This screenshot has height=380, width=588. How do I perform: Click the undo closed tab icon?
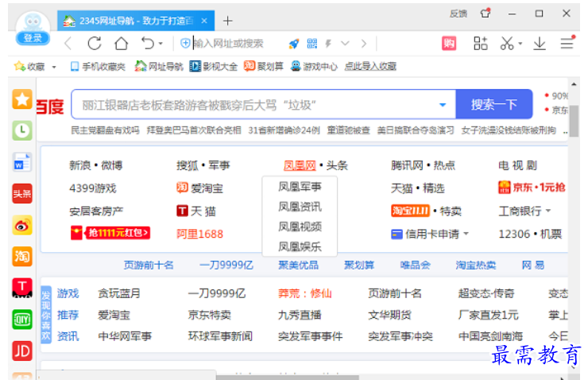[x=147, y=44]
